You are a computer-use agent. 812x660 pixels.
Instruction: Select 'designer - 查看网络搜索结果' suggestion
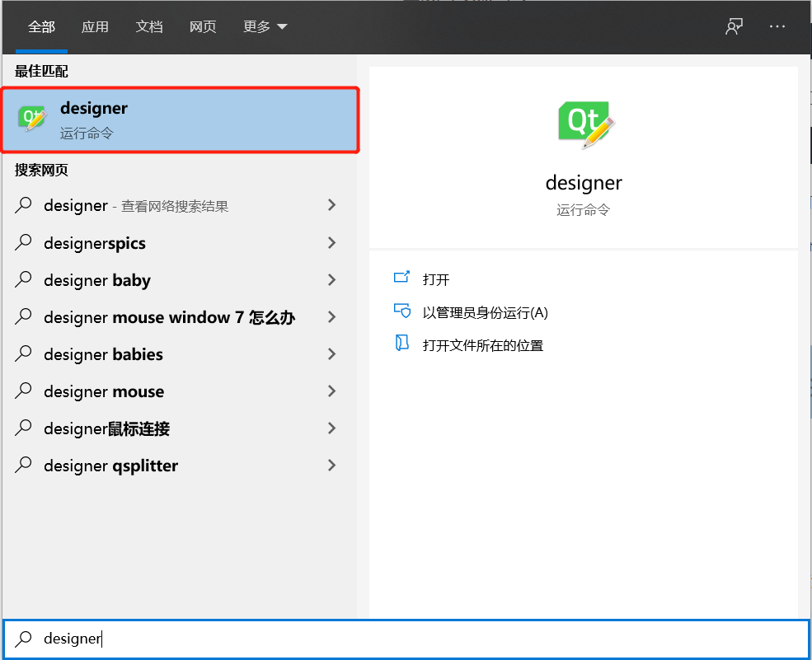click(x=136, y=205)
